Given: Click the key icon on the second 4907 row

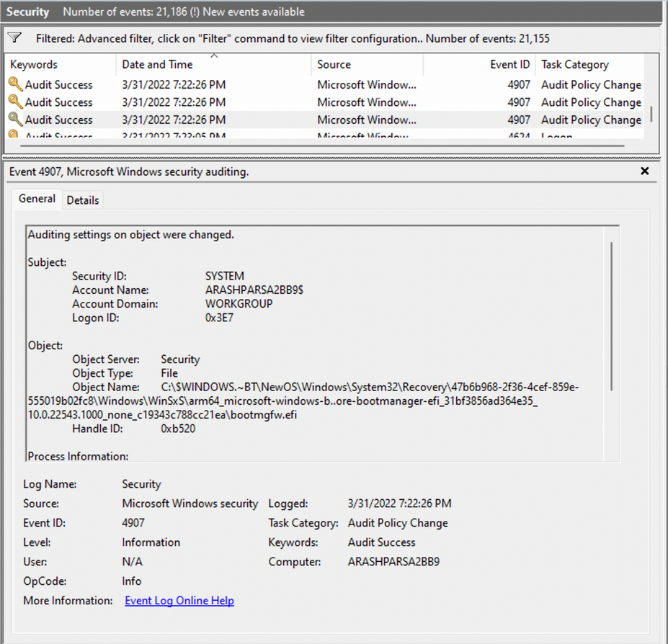Looking at the screenshot, I should point(15,102).
